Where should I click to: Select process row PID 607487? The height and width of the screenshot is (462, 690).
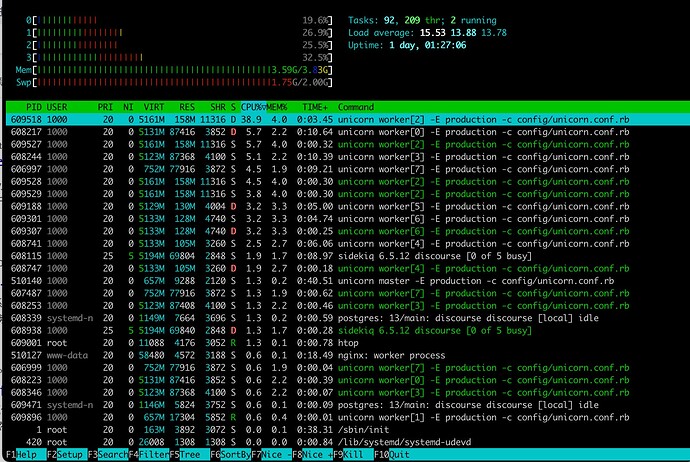(348, 293)
